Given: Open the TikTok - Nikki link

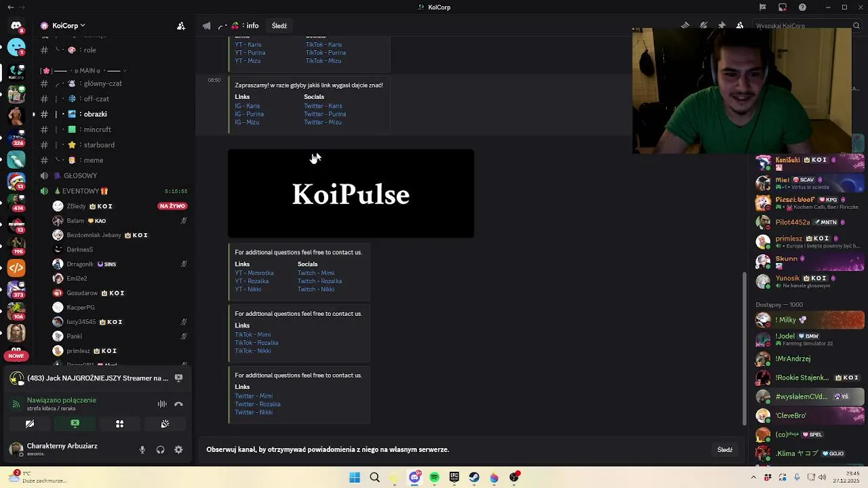Looking at the screenshot, I should [x=253, y=351].
